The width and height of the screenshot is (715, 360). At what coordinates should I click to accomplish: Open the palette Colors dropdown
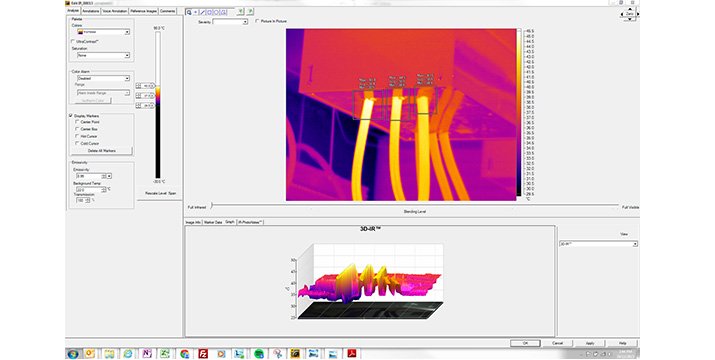point(104,32)
